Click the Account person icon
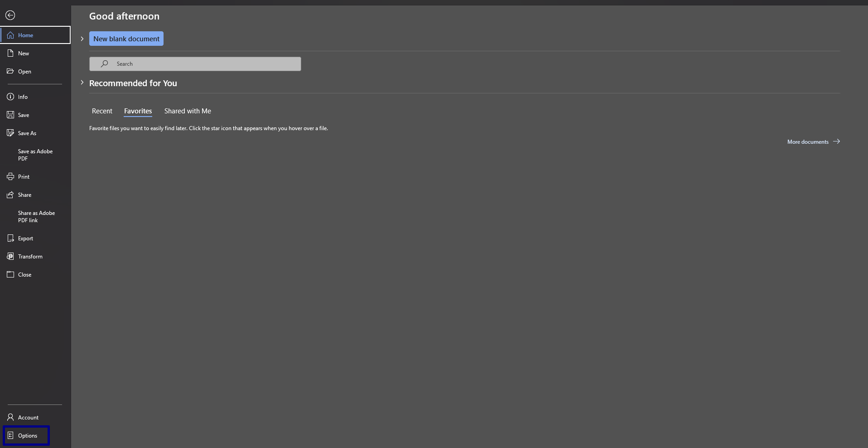This screenshot has height=448, width=868. 10,417
